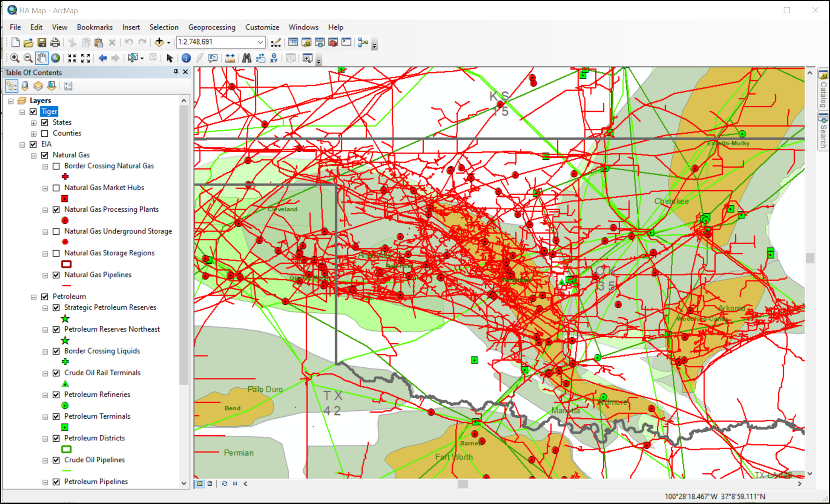This screenshot has height=504, width=830.
Task: Expand the Counties layer node
Action: click(34, 134)
